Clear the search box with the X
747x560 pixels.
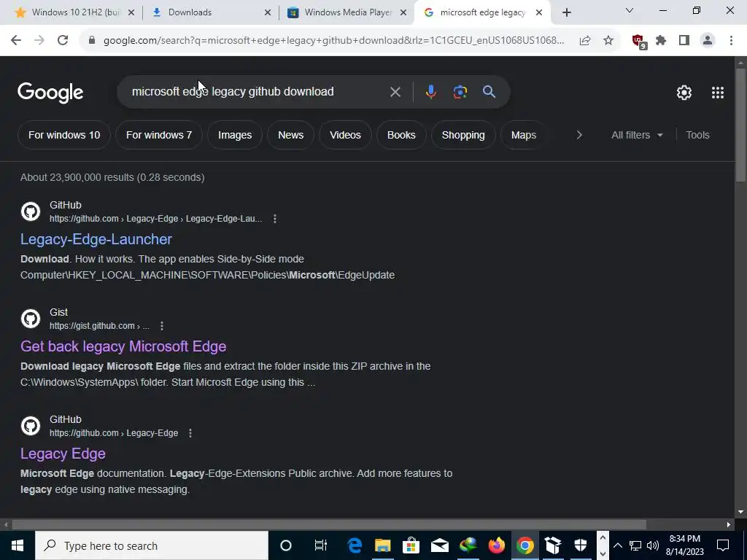pyautogui.click(x=395, y=92)
